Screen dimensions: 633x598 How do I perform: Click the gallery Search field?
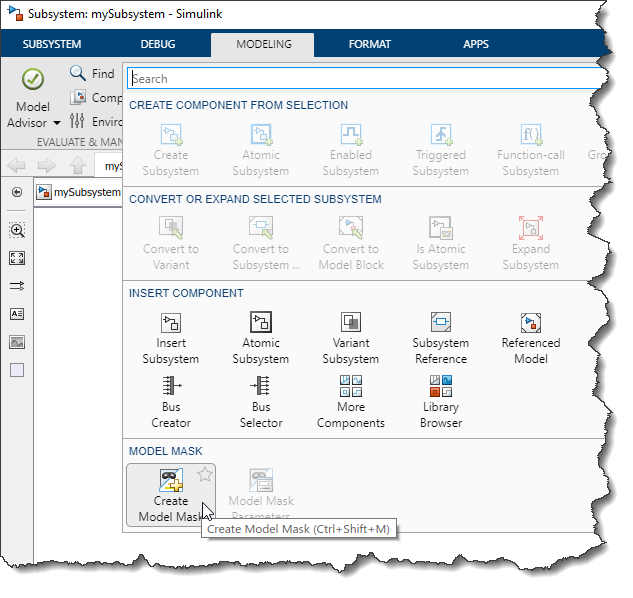coord(365,78)
